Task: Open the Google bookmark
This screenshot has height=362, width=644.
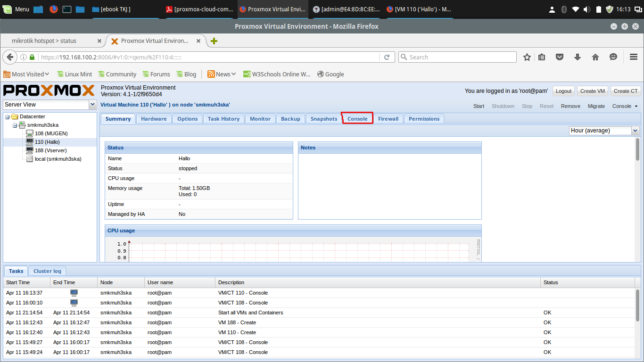Action: click(x=331, y=74)
